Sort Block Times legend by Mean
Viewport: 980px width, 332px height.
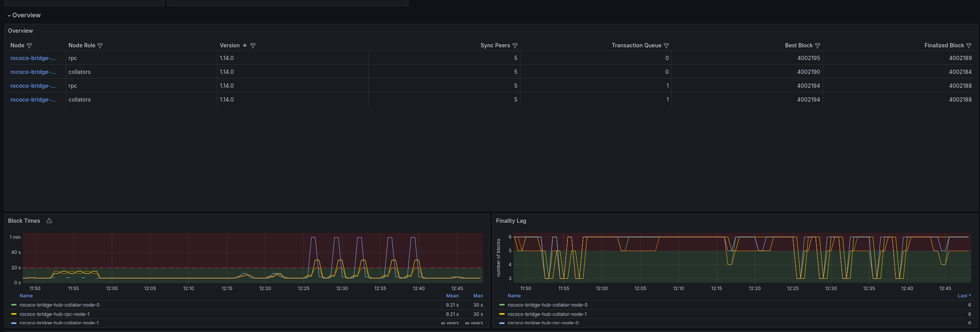(x=452, y=296)
